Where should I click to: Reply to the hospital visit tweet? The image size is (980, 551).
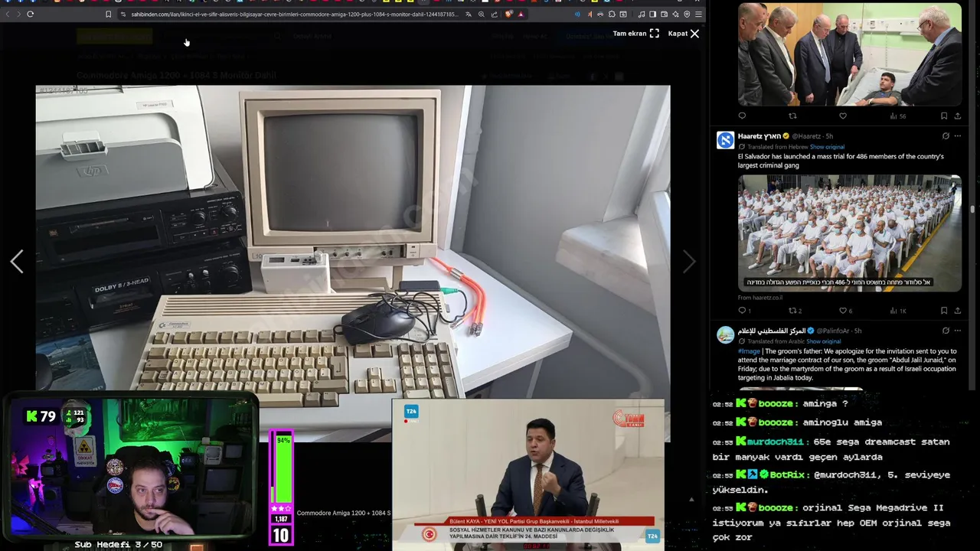click(x=742, y=116)
